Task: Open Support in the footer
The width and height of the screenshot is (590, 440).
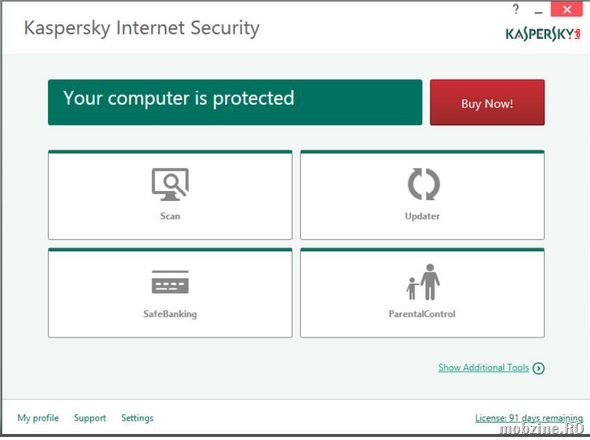Action: click(90, 418)
